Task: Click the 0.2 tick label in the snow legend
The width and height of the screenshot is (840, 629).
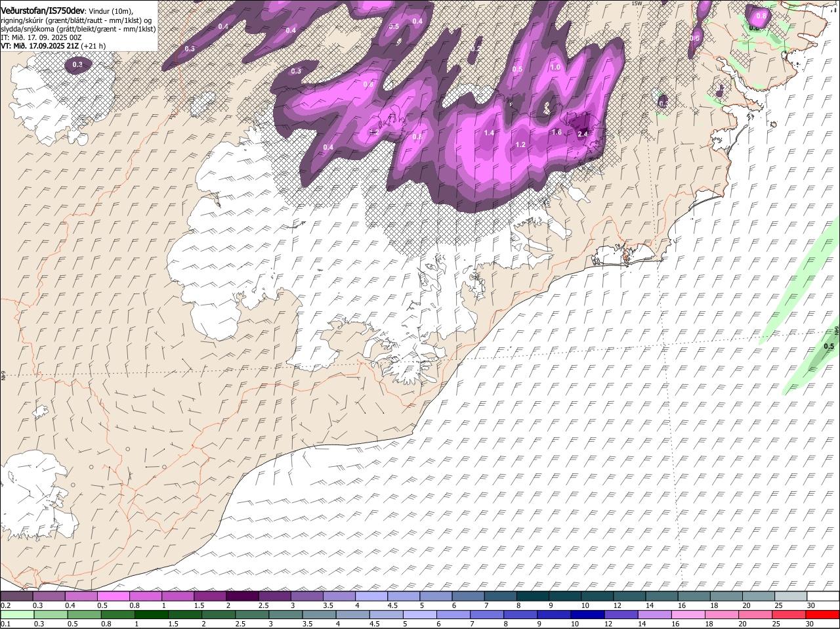Action: (5, 605)
